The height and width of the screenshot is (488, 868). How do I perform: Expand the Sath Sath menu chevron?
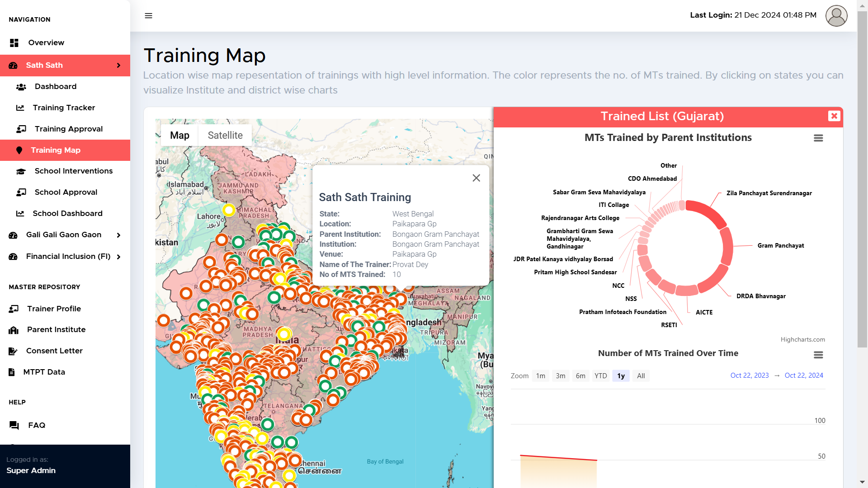(x=118, y=66)
